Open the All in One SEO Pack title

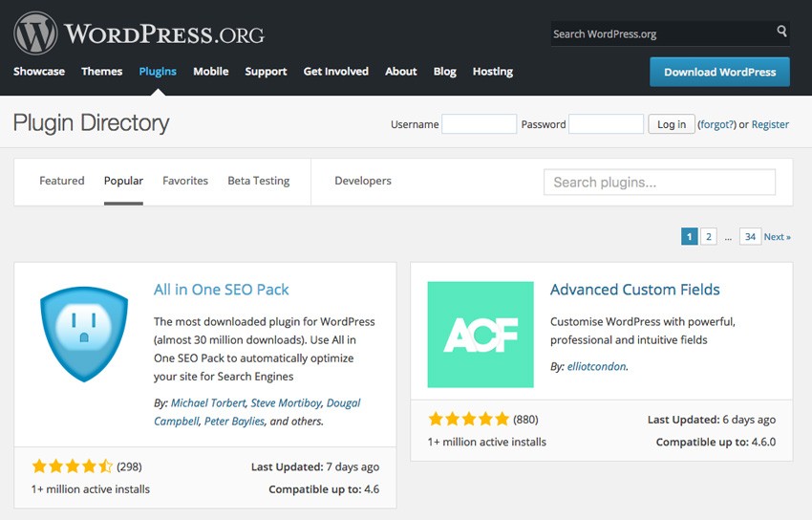[221, 289]
